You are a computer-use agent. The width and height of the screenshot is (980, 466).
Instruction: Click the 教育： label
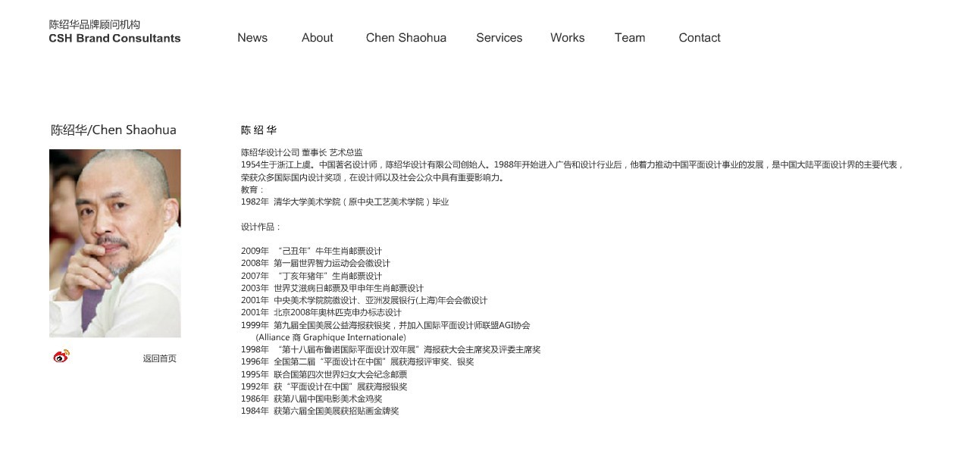[253, 190]
